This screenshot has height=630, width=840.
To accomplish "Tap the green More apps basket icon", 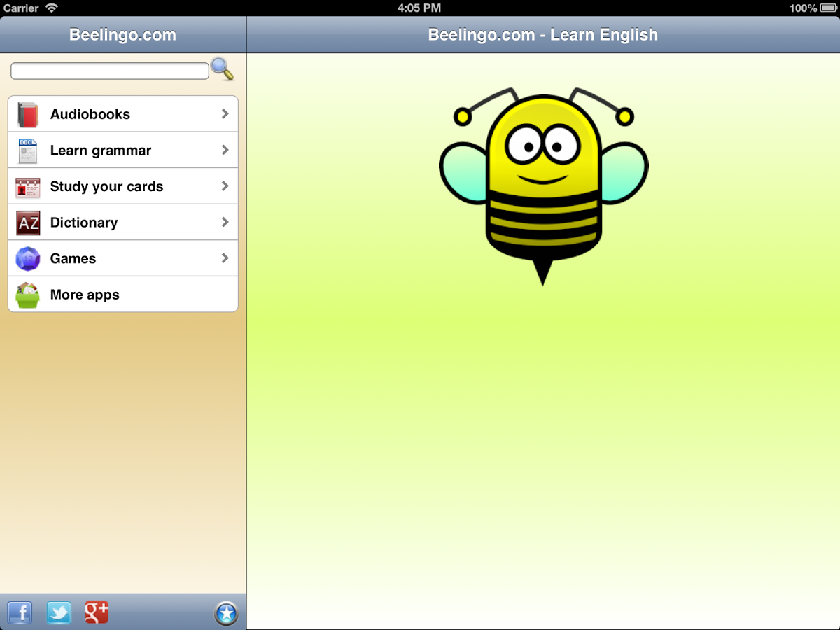I will point(28,295).
